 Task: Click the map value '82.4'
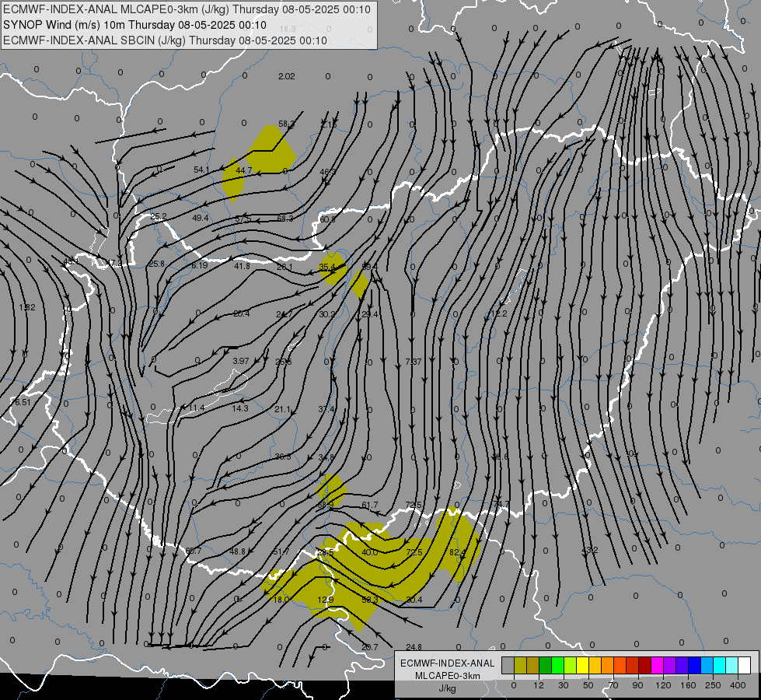click(x=457, y=552)
